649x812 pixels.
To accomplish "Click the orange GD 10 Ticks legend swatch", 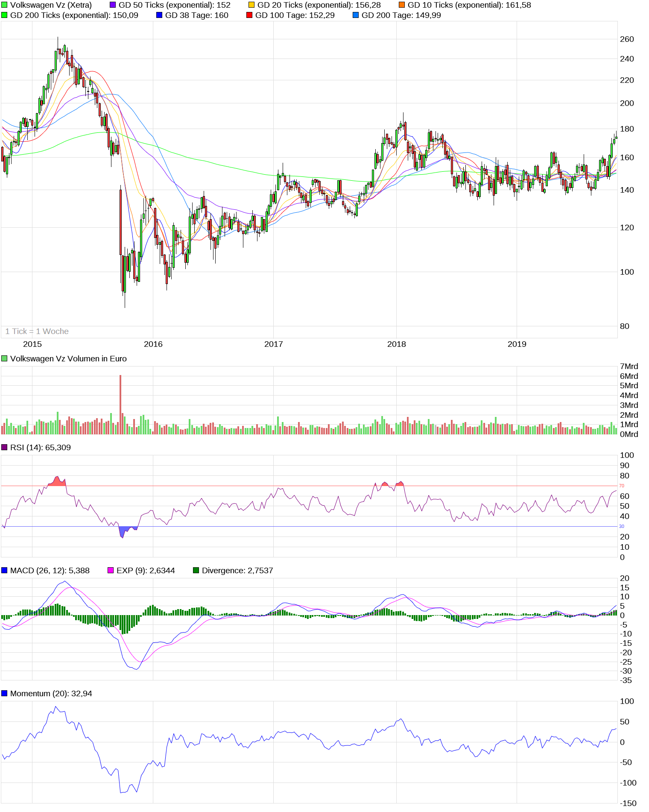I will point(402,5).
